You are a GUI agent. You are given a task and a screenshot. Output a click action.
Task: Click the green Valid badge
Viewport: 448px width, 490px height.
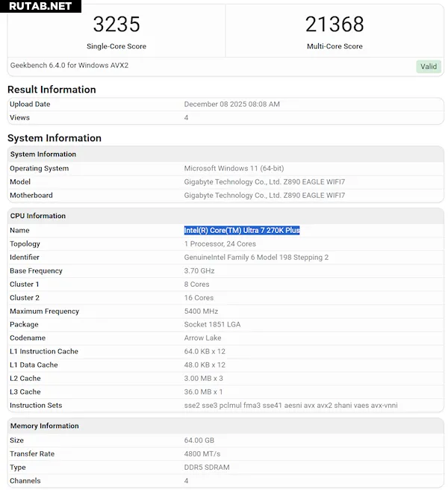428,66
